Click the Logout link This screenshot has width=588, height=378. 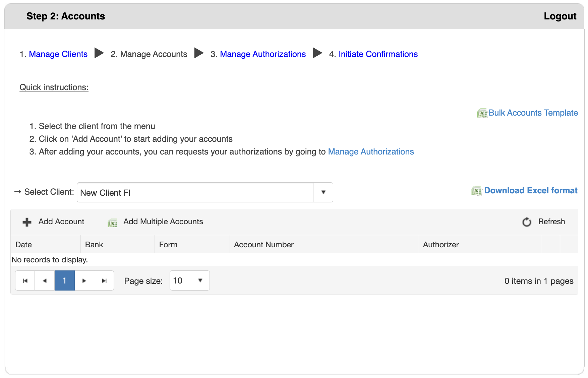[560, 16]
